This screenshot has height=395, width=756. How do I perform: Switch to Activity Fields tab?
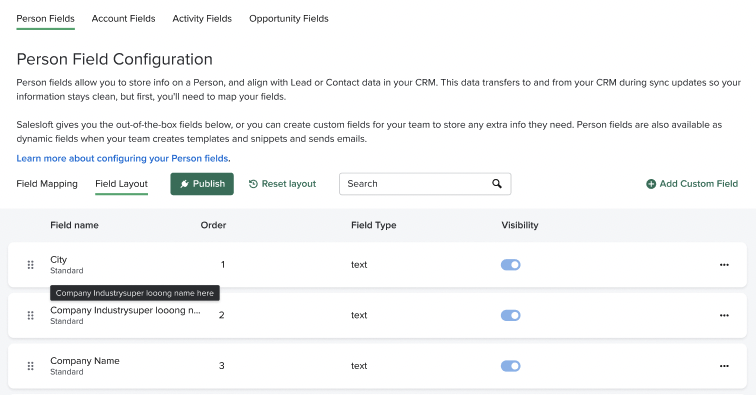[202, 19]
